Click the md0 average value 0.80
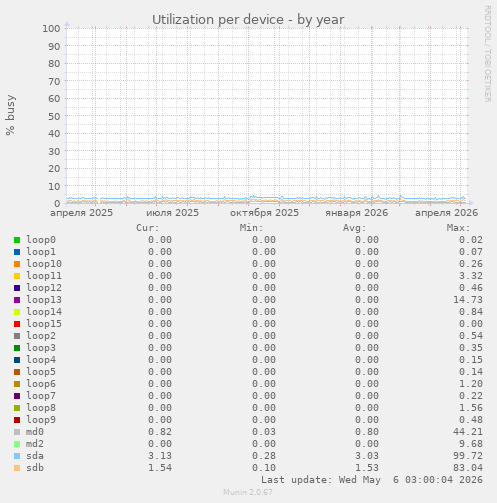The image size is (497, 503). point(367,432)
